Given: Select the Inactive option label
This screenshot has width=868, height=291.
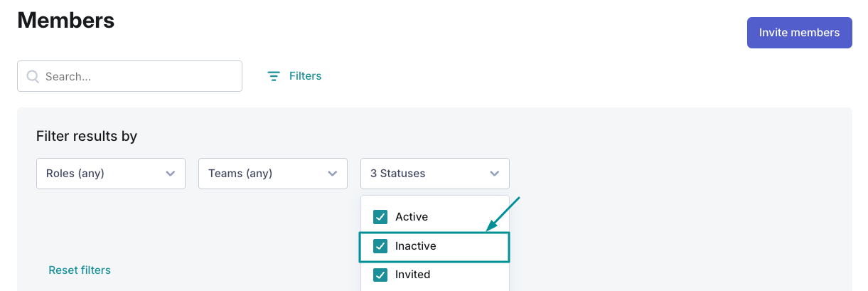Looking at the screenshot, I should click(x=416, y=246).
